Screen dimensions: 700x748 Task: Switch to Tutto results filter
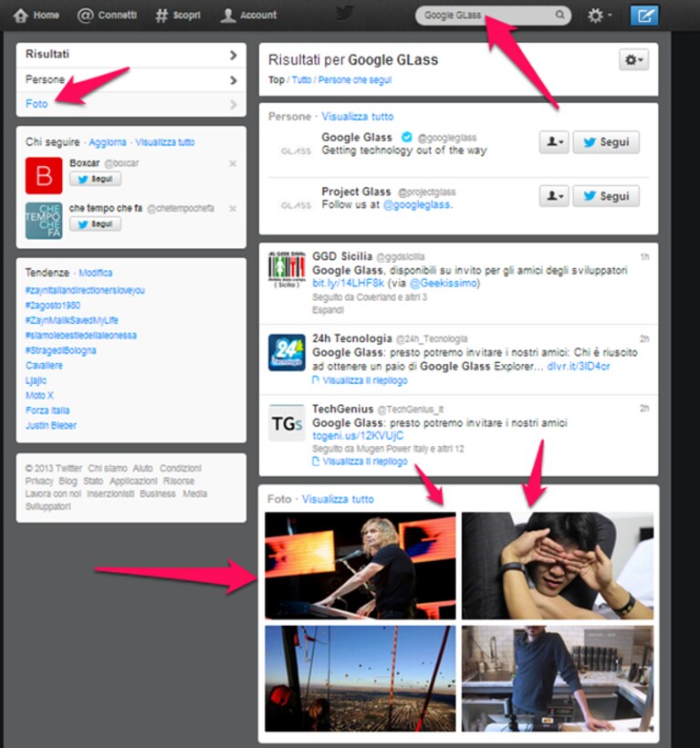[x=301, y=80]
